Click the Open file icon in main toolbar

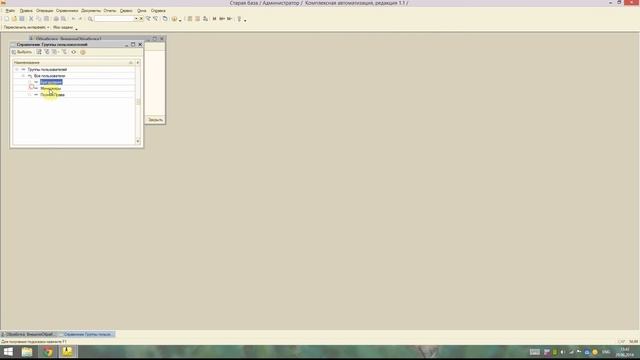click(14, 19)
